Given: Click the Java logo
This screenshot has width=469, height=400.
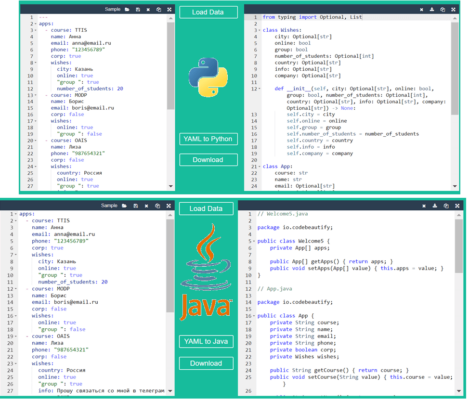Looking at the screenshot, I should pos(206,272).
